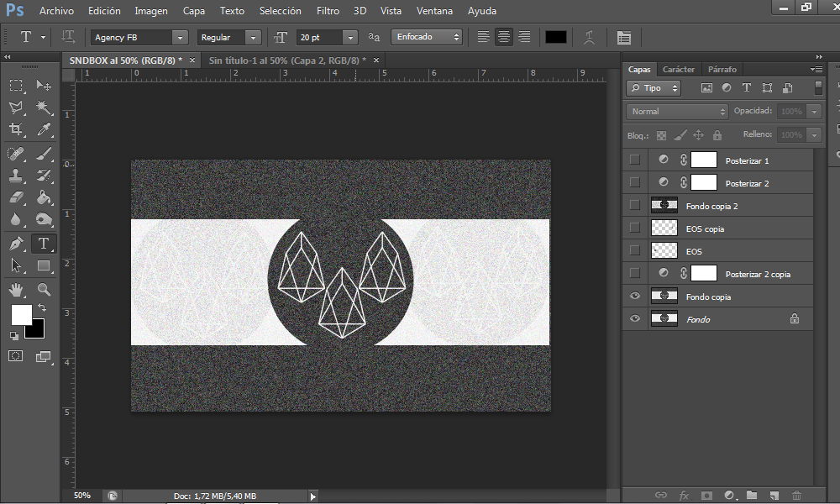Align text left

tap(483, 37)
